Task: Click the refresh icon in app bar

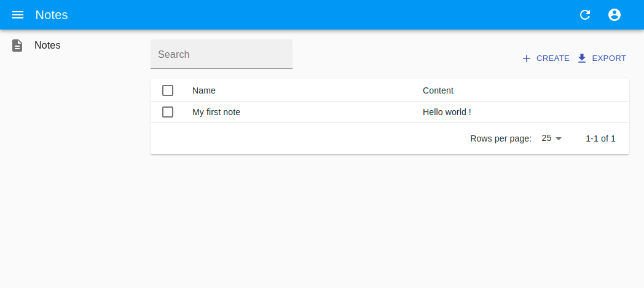Action: pyautogui.click(x=585, y=15)
